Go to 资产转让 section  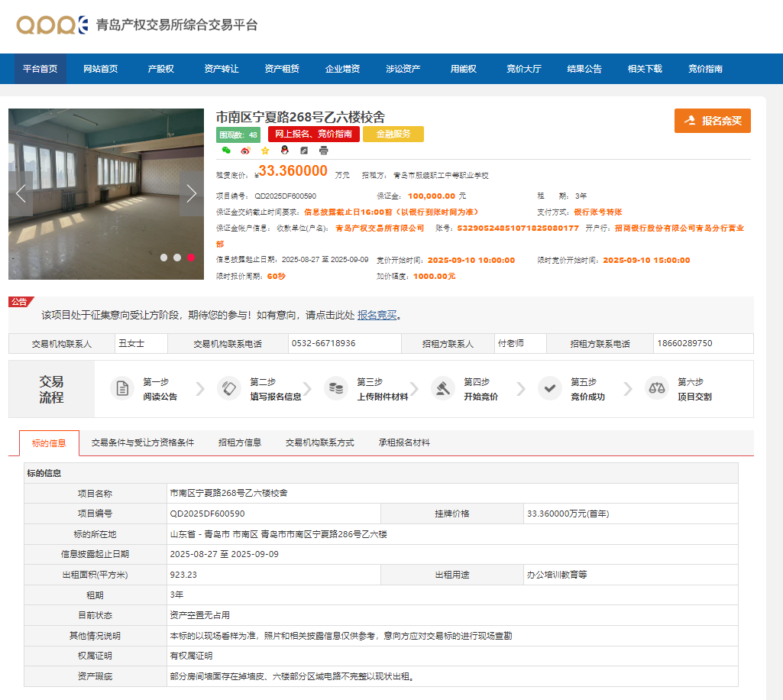coord(222,69)
